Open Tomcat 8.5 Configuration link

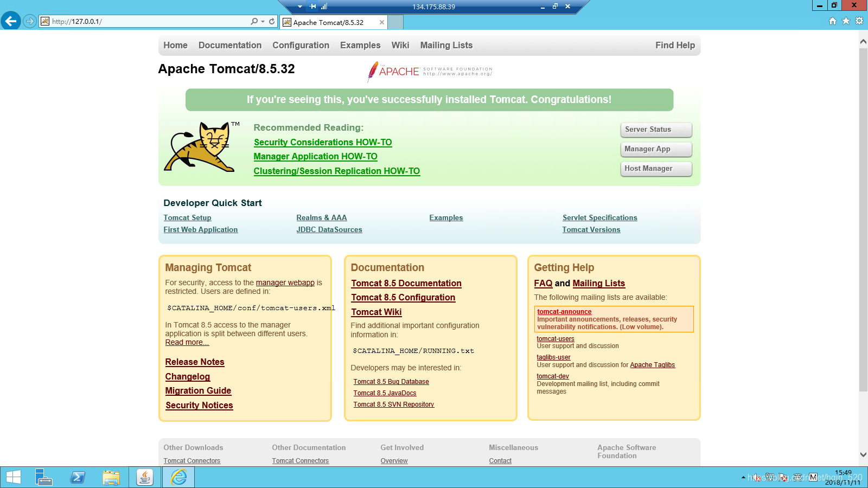403,298
